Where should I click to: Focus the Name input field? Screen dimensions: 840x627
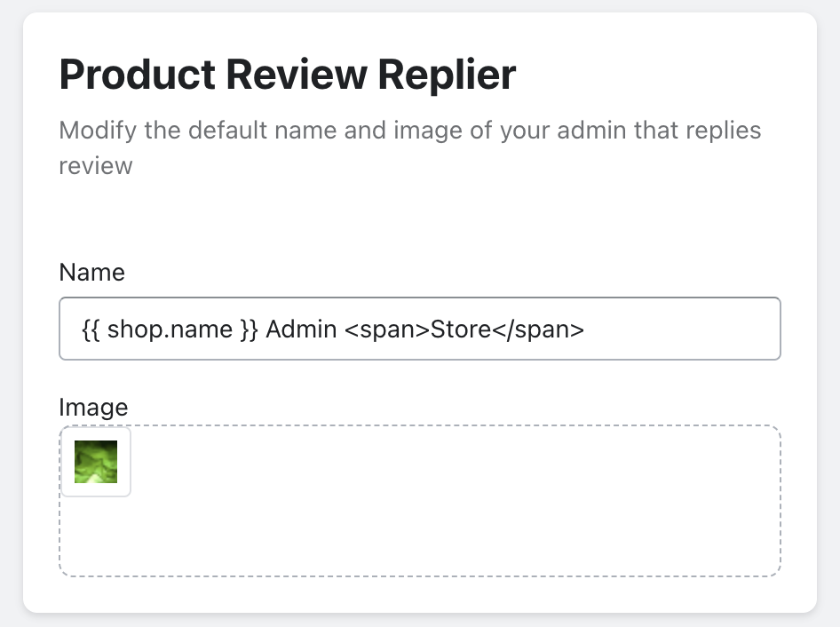(419, 329)
